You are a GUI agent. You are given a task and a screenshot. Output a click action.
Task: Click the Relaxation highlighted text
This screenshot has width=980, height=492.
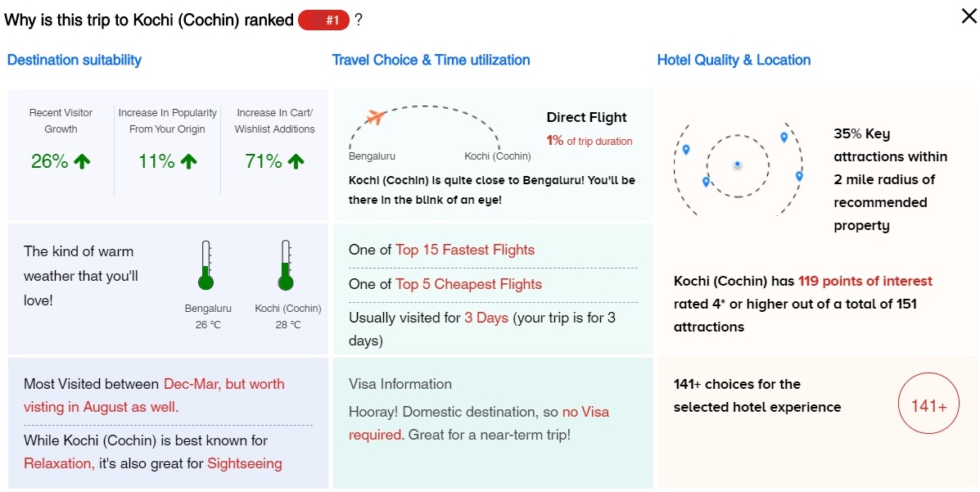tap(60, 464)
